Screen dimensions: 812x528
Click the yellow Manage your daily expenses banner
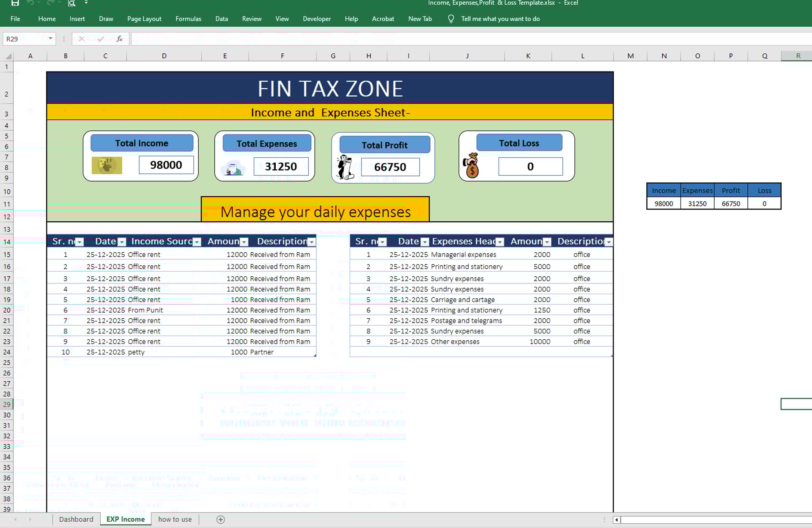pos(315,210)
